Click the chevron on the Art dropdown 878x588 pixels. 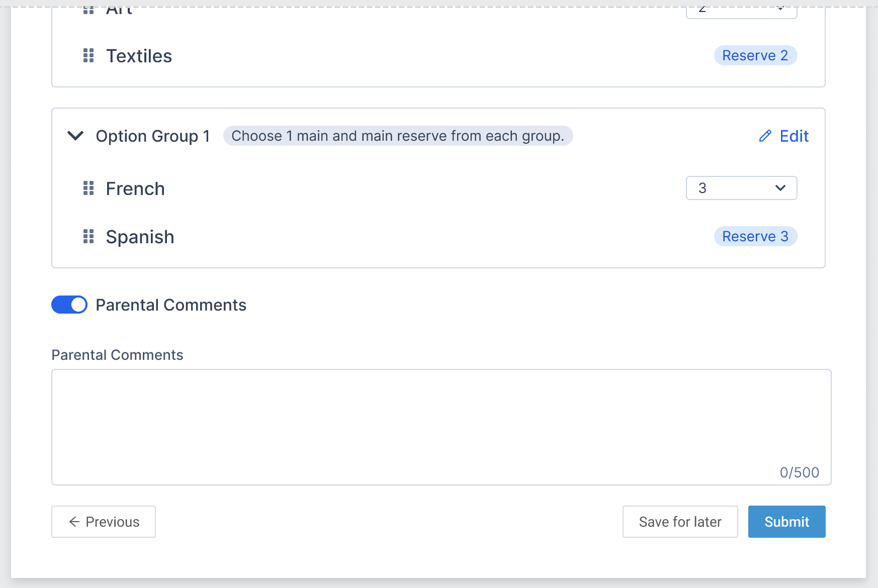tap(780, 8)
